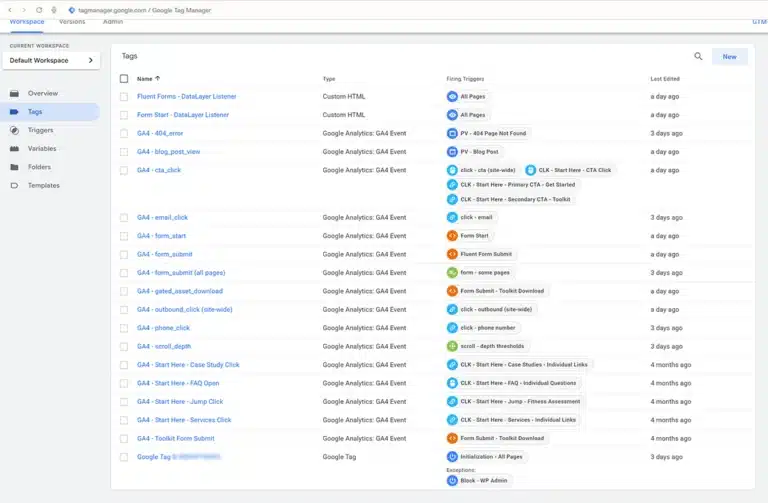Click the scroll - depth thresholds trigger icon
The image size is (768, 503).
452,346
